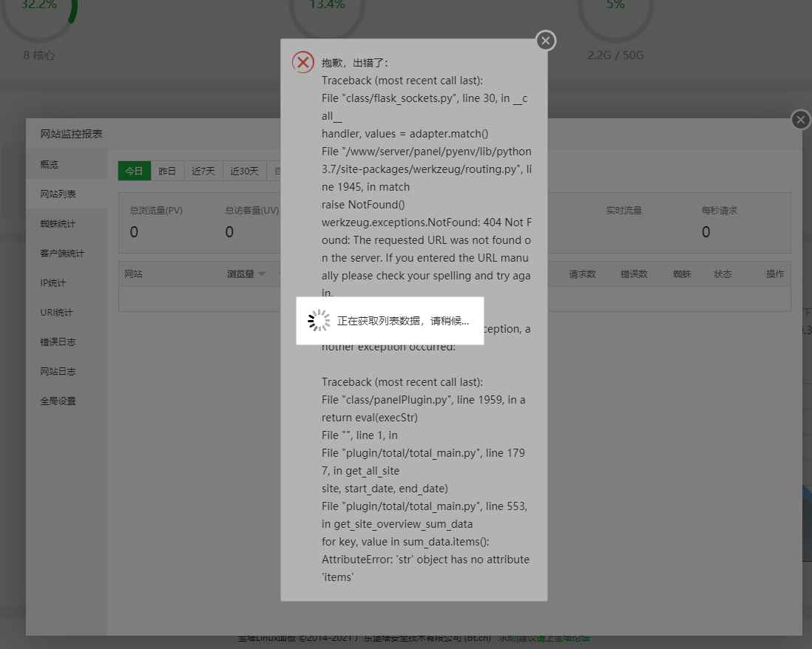Close the error traceback dialog

coord(545,41)
